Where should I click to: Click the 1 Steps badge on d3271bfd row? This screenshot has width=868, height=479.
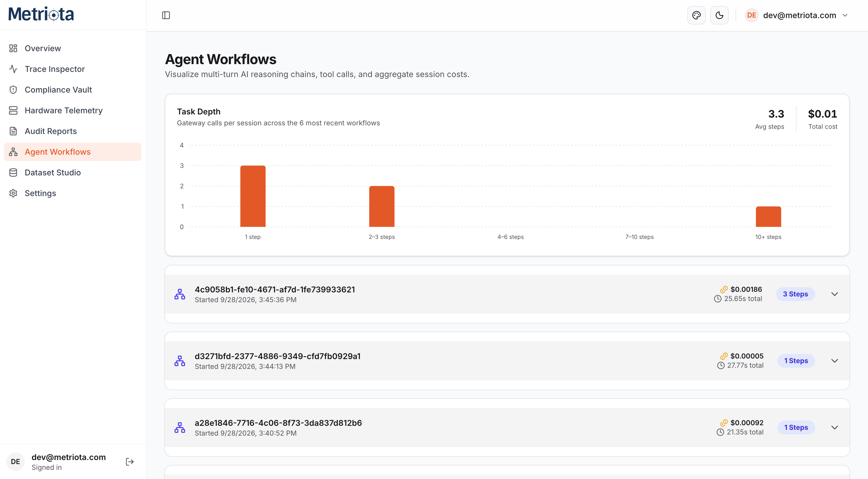pyautogui.click(x=796, y=361)
